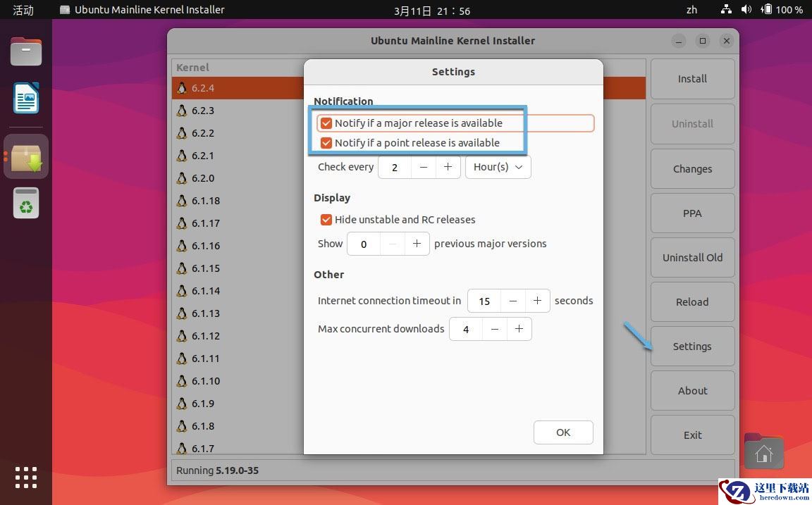Increase max concurrent downloads
Image resolution: width=812 pixels, height=505 pixels.
coord(519,329)
